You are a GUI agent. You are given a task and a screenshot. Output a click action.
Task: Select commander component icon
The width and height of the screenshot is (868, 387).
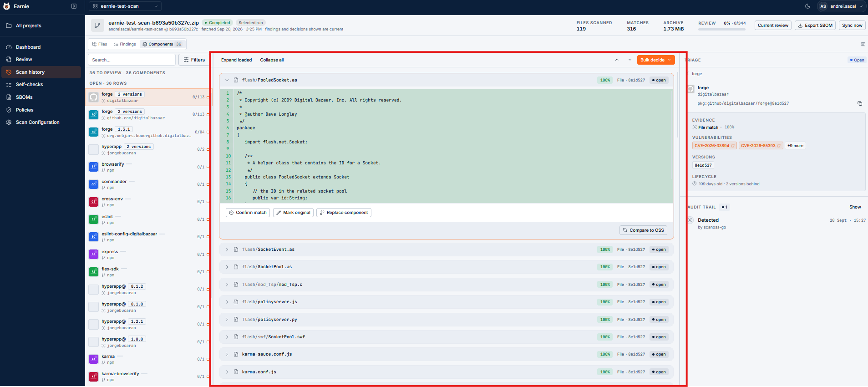[x=93, y=184]
